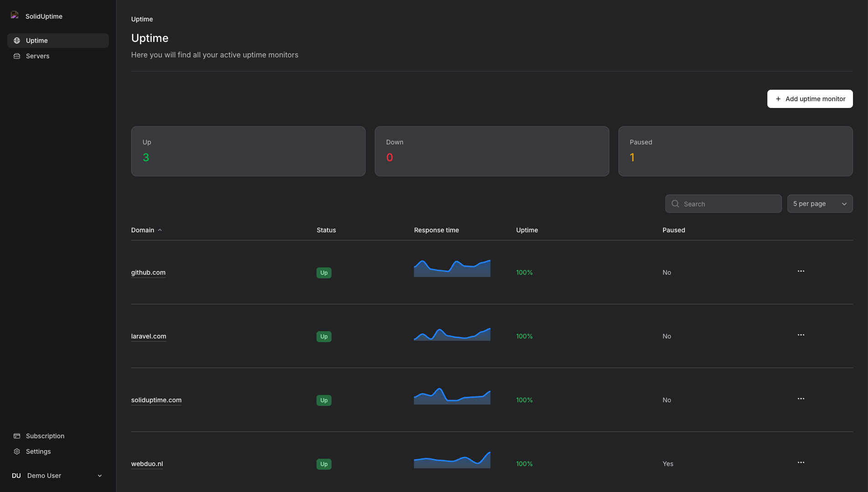Open the 5 per page dropdown
The image size is (868, 492).
[x=820, y=204]
